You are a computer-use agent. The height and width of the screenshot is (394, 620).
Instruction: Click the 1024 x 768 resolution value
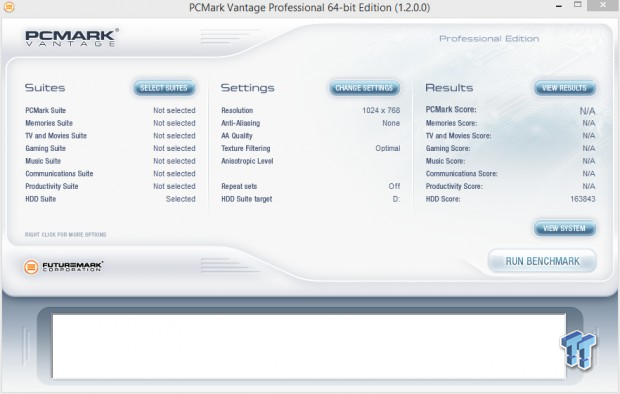point(381,110)
